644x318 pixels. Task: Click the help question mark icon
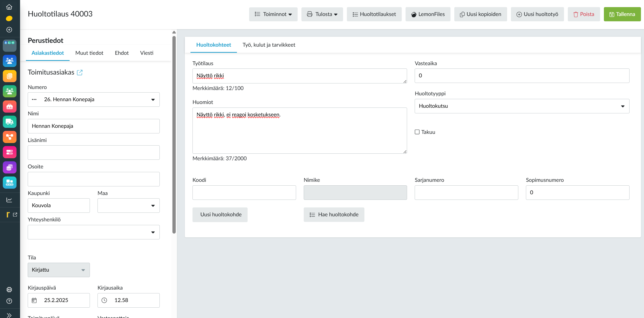point(9,301)
